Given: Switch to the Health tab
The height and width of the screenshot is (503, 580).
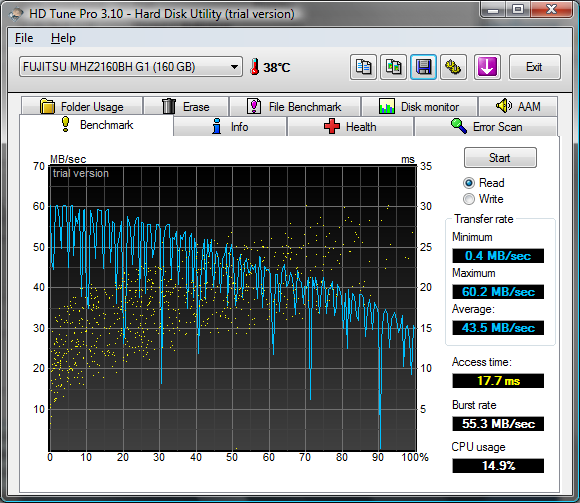Looking at the screenshot, I should coord(350,127).
